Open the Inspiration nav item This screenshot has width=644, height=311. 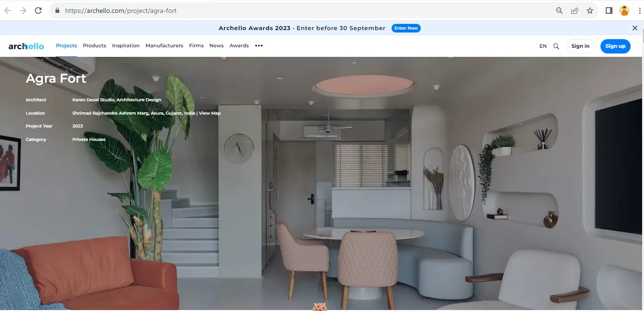tap(126, 46)
